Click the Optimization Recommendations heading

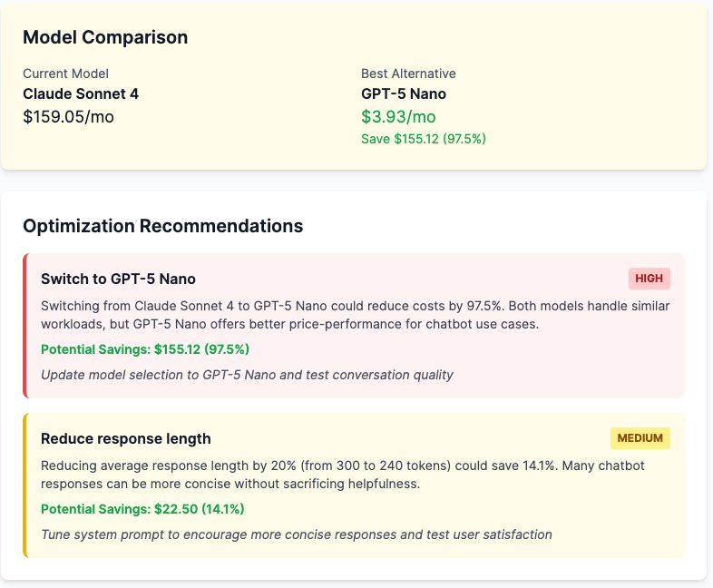pos(162,226)
